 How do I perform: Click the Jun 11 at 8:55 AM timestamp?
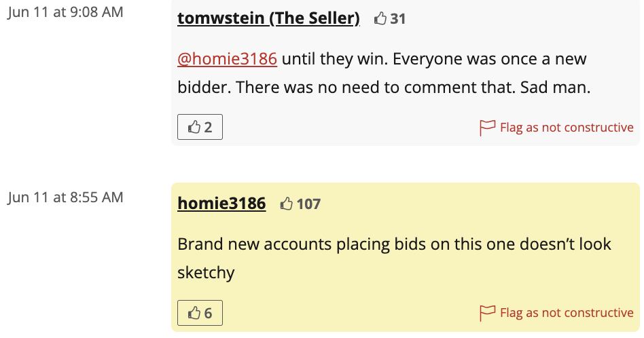click(x=65, y=198)
